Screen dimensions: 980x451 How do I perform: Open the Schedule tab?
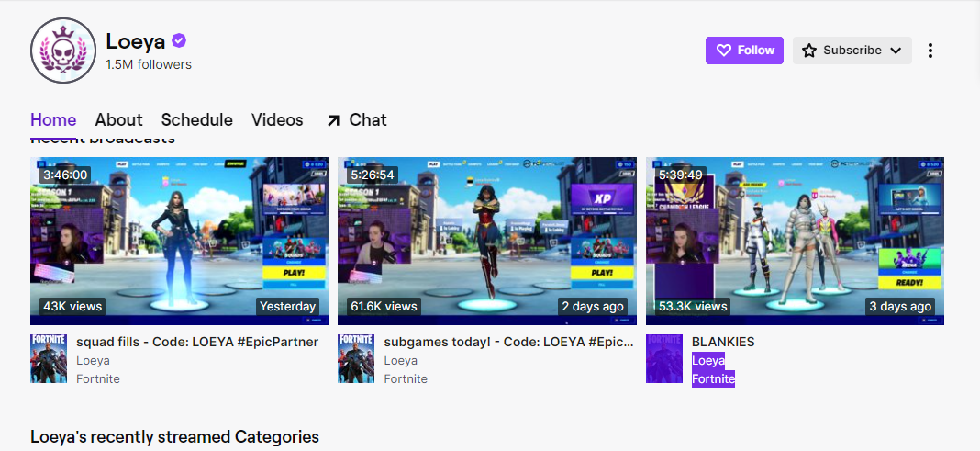click(197, 120)
